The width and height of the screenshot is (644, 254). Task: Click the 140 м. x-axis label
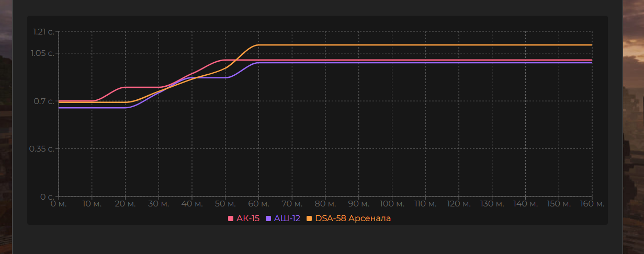526,203
